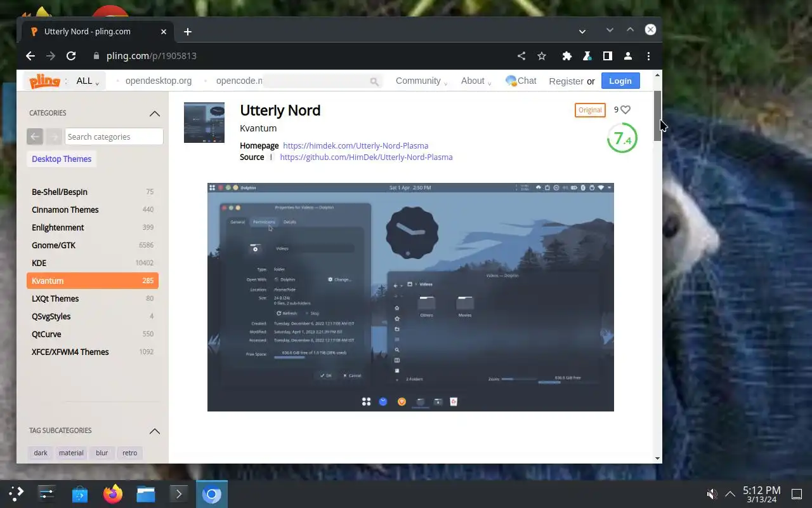The image size is (812, 508).
Task: Open the XFCE/XFWM4 Themes category
Action: pyautogui.click(x=93, y=352)
